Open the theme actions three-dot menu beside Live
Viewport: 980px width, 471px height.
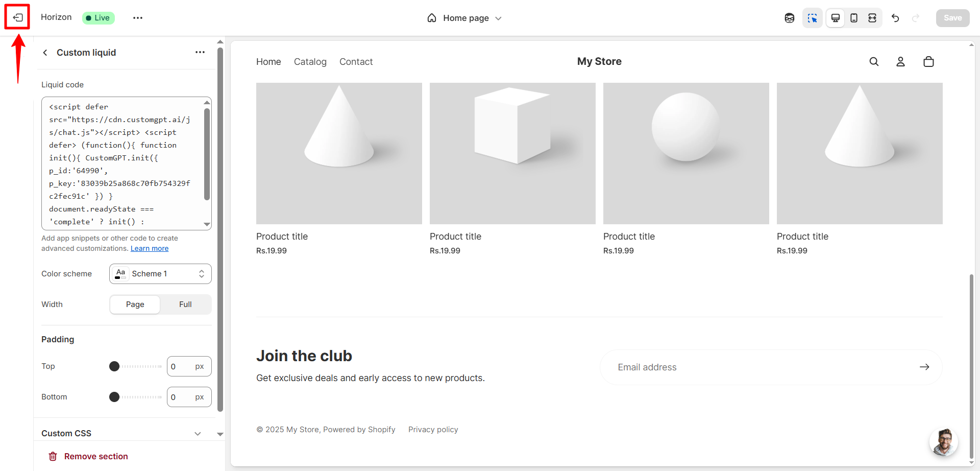tap(138, 18)
